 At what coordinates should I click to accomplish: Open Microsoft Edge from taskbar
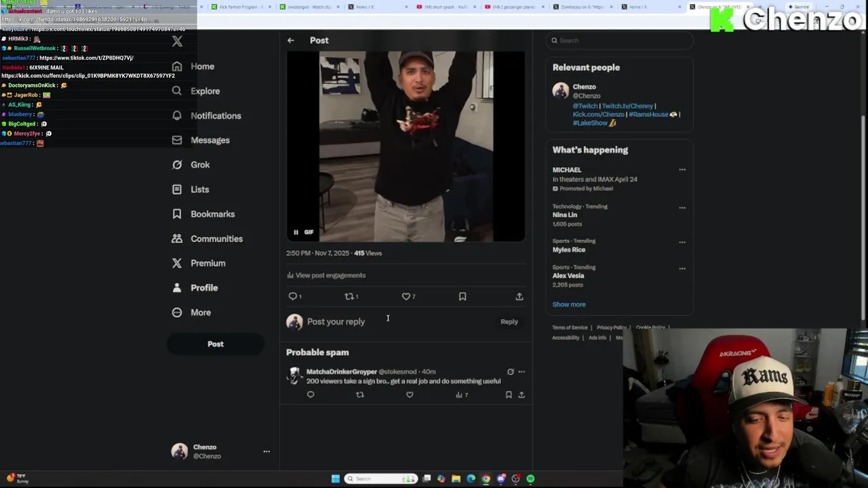pyautogui.click(x=471, y=479)
